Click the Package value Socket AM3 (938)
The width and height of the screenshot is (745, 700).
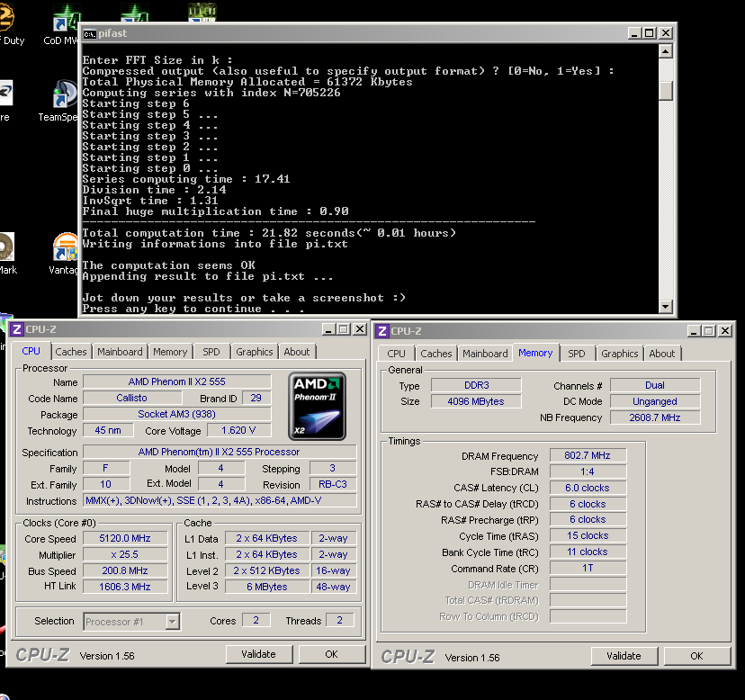(177, 414)
